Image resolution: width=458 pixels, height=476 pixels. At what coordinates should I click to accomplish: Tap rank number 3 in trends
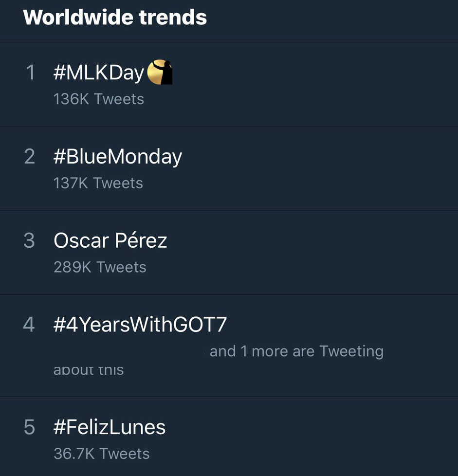(x=30, y=240)
